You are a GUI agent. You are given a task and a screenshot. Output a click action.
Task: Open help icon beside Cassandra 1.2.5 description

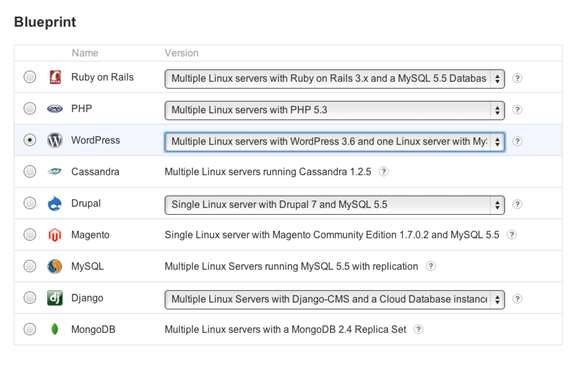384,172
